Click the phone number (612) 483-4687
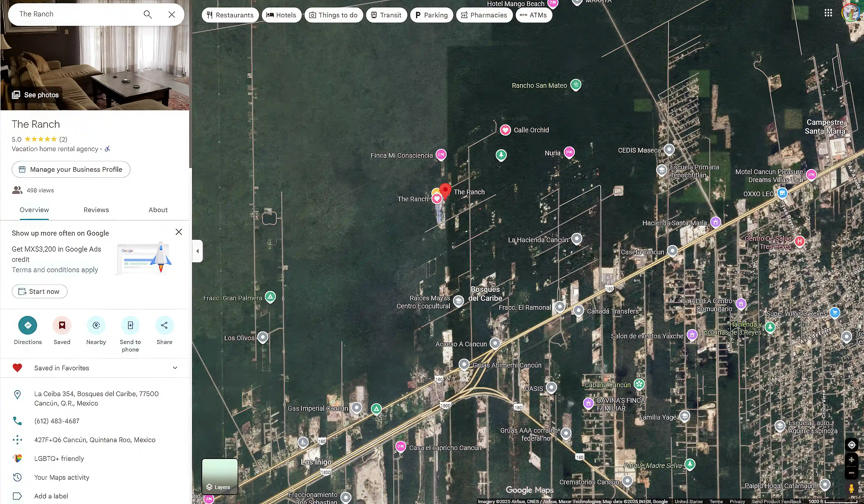This screenshot has width=864, height=504. coord(56,421)
